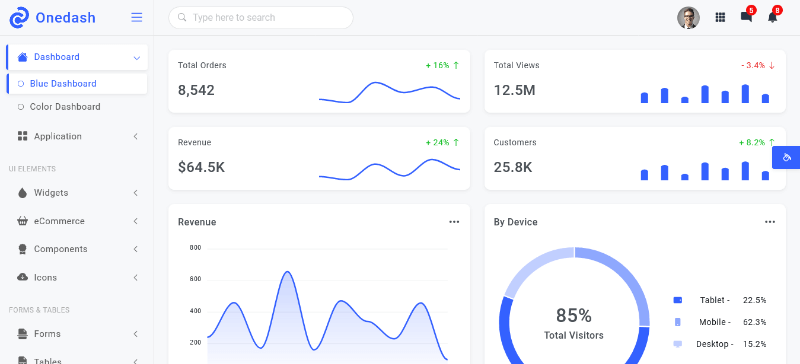The width and height of the screenshot is (800, 364).
Task: Click the Desktop legend icon
Action: [677, 344]
